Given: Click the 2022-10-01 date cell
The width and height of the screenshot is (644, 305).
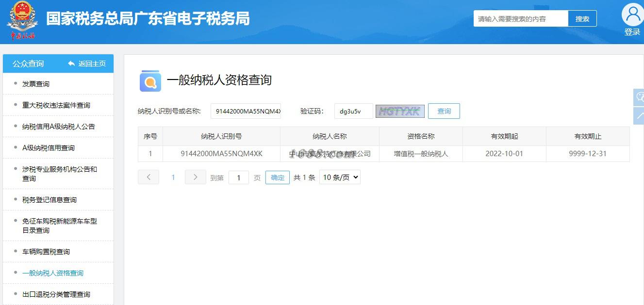Looking at the screenshot, I should 504,154.
